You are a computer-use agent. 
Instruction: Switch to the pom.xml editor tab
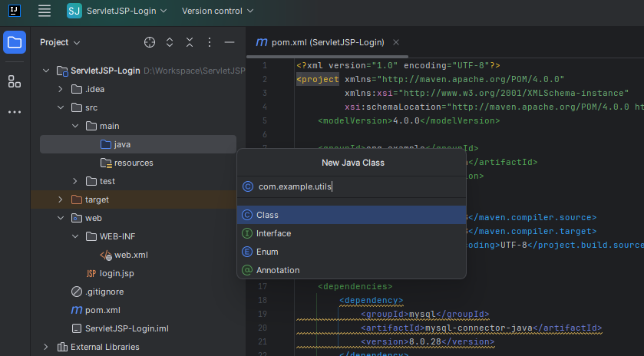[328, 42]
